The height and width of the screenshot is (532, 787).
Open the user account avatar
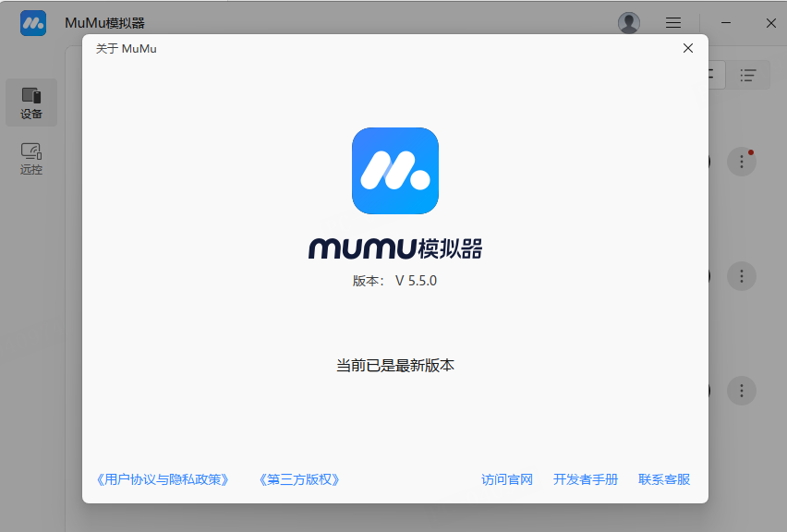click(629, 23)
